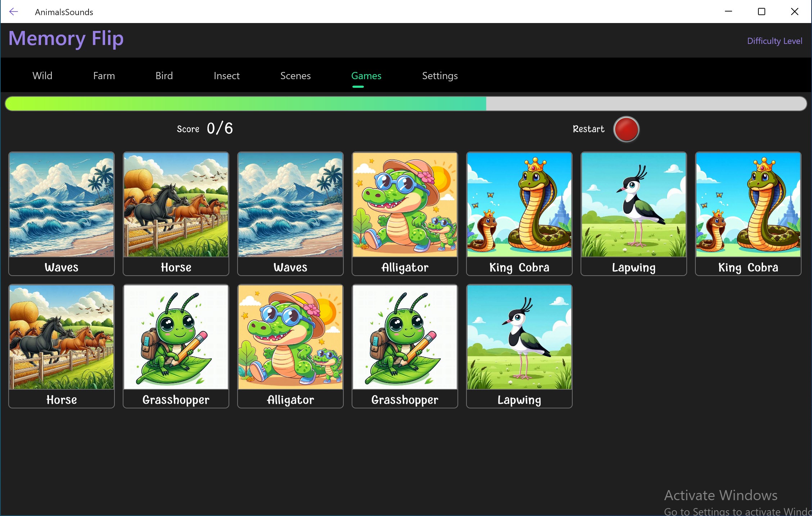Screen dimensions: 812x516
Task: Open the Settings tab
Action: click(x=440, y=76)
